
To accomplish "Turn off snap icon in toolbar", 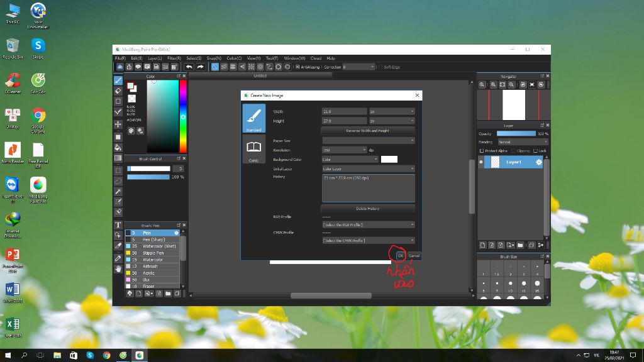I will pyautogui.click(x=215, y=67).
